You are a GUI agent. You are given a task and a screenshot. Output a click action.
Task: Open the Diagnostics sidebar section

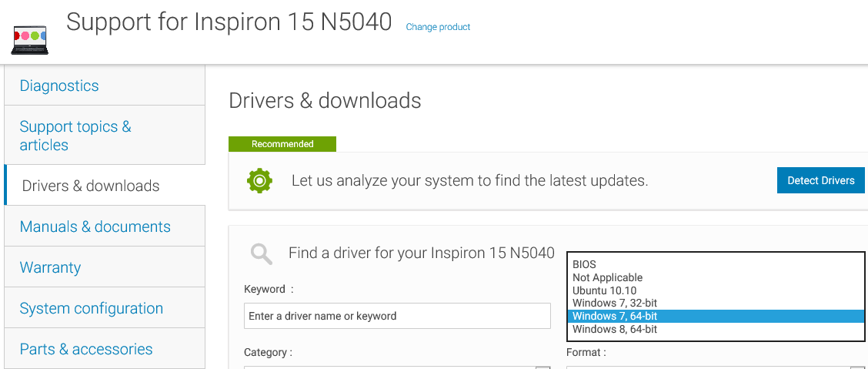click(x=105, y=86)
